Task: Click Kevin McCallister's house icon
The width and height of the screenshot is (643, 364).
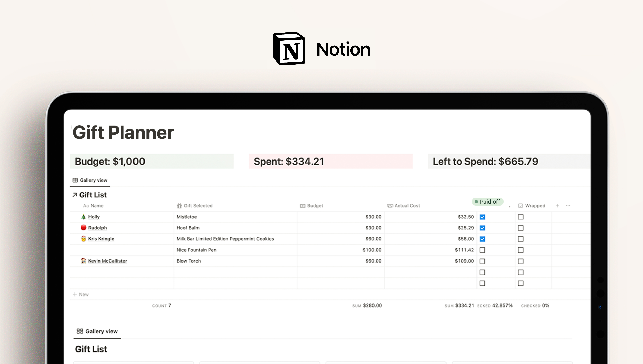Action: click(x=83, y=261)
